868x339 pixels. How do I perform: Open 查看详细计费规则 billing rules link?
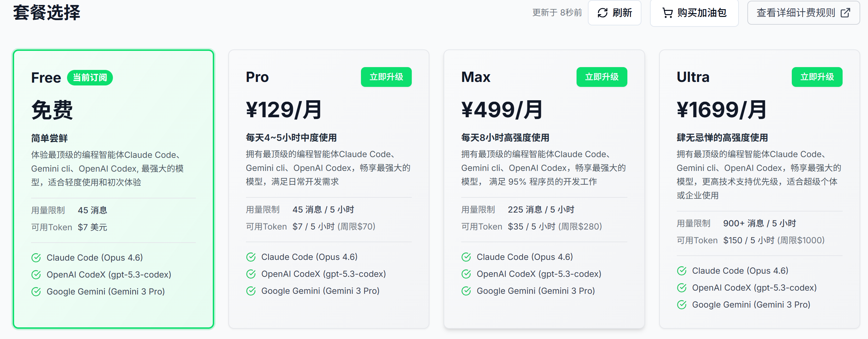pyautogui.click(x=803, y=13)
